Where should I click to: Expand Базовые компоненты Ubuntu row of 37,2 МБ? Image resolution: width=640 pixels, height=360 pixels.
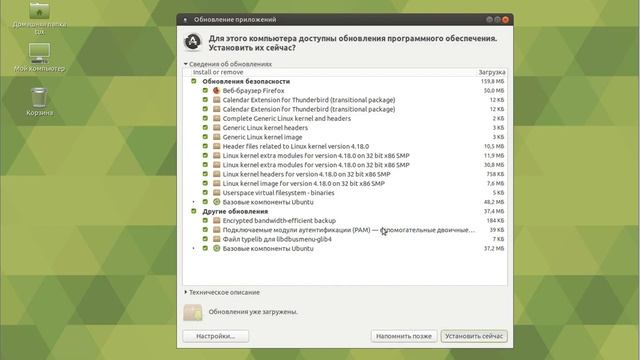point(193,248)
